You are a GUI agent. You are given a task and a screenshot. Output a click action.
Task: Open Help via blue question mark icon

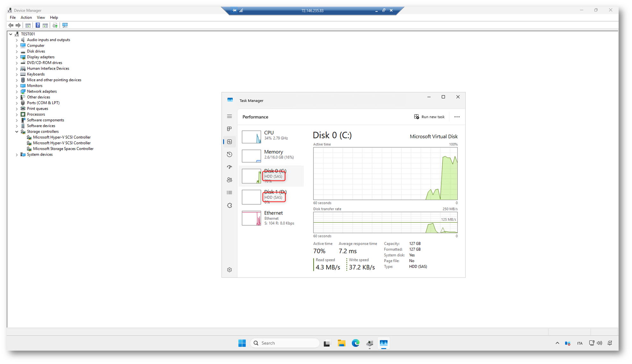click(38, 25)
